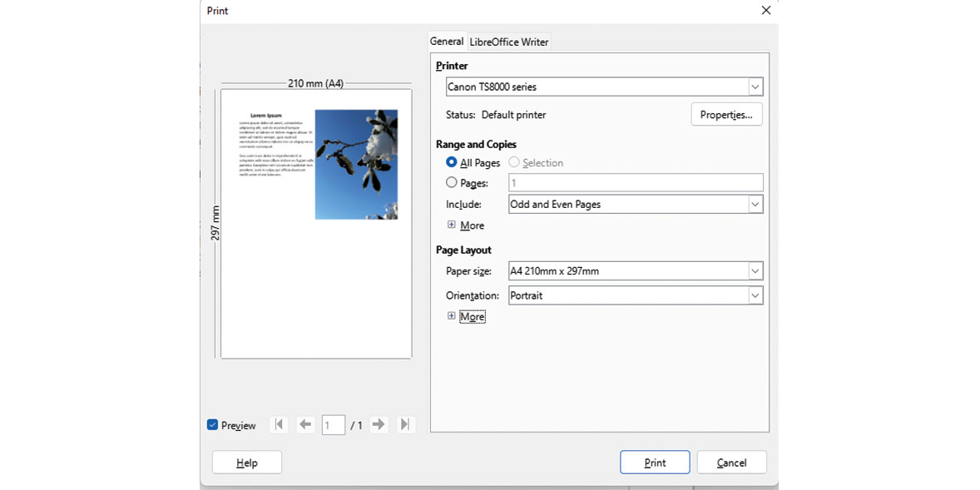Click the 'Range and Copies' heading
The height and width of the screenshot is (490, 980).
click(476, 145)
